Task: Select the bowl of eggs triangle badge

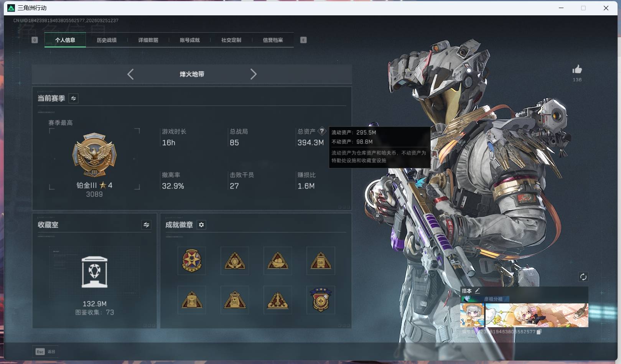Action: click(278, 261)
